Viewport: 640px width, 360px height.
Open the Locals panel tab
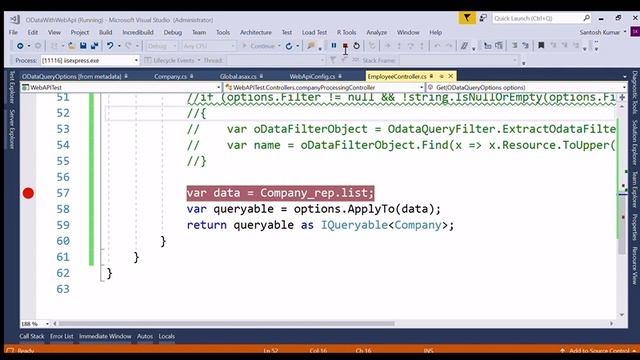coord(167,336)
